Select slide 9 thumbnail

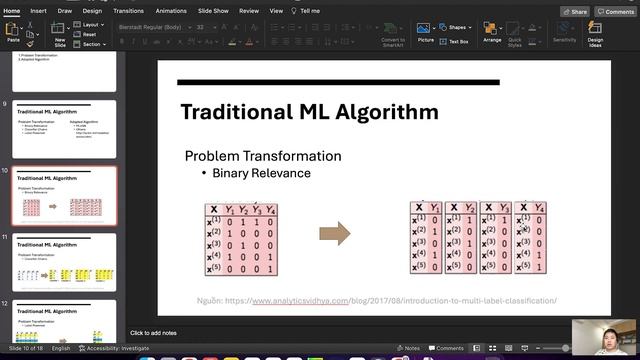[64, 129]
